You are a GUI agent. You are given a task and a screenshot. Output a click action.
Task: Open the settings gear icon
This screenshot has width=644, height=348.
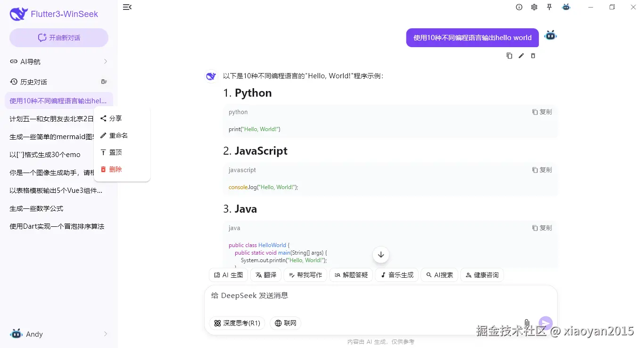tap(534, 7)
